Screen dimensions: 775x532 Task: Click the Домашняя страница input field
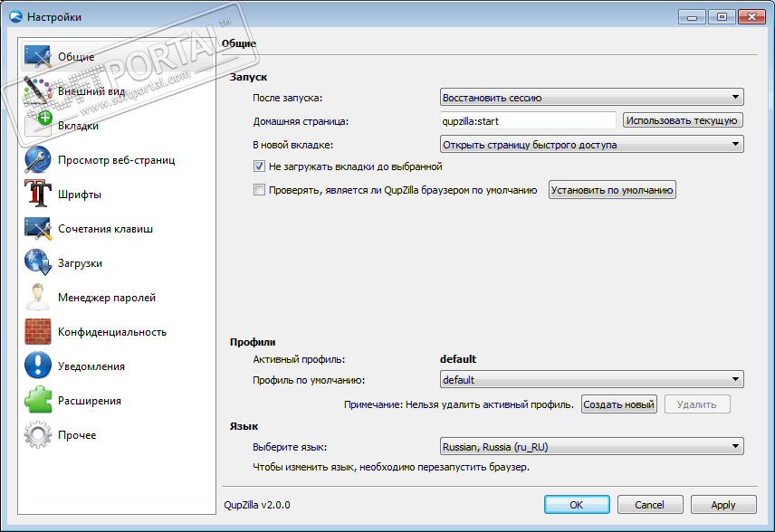pos(528,120)
